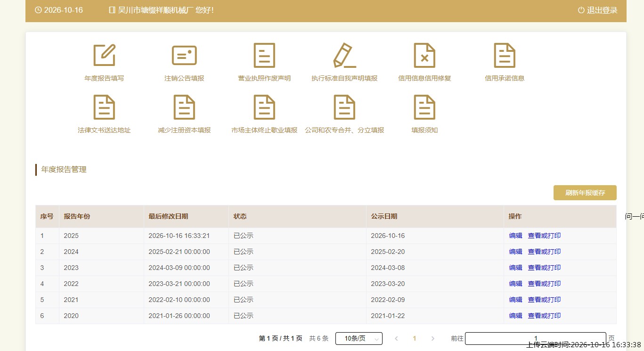This screenshot has width=644, height=351.
Task: Open the 信用信息信用修复 icon
Action: pyautogui.click(x=424, y=55)
